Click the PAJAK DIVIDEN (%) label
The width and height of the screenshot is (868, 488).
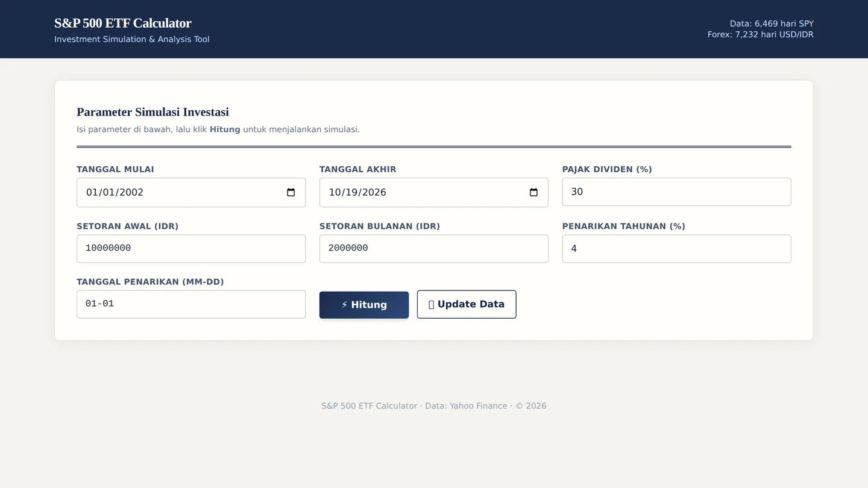click(607, 169)
